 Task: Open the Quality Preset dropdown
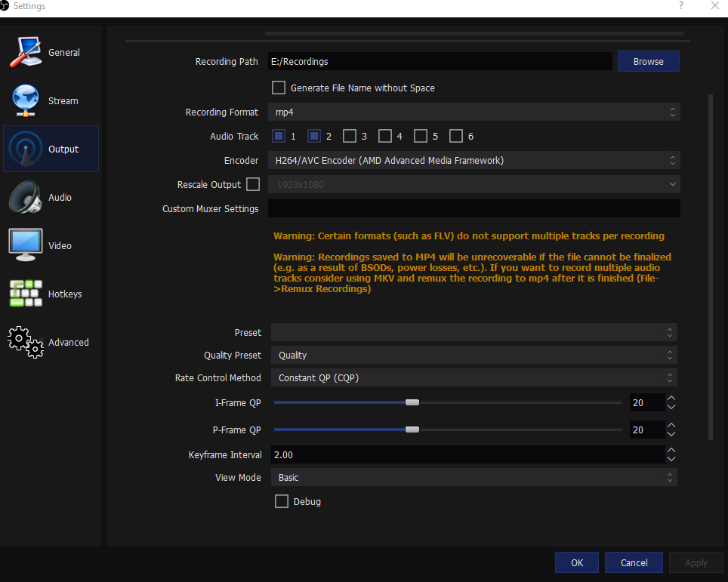coord(474,355)
